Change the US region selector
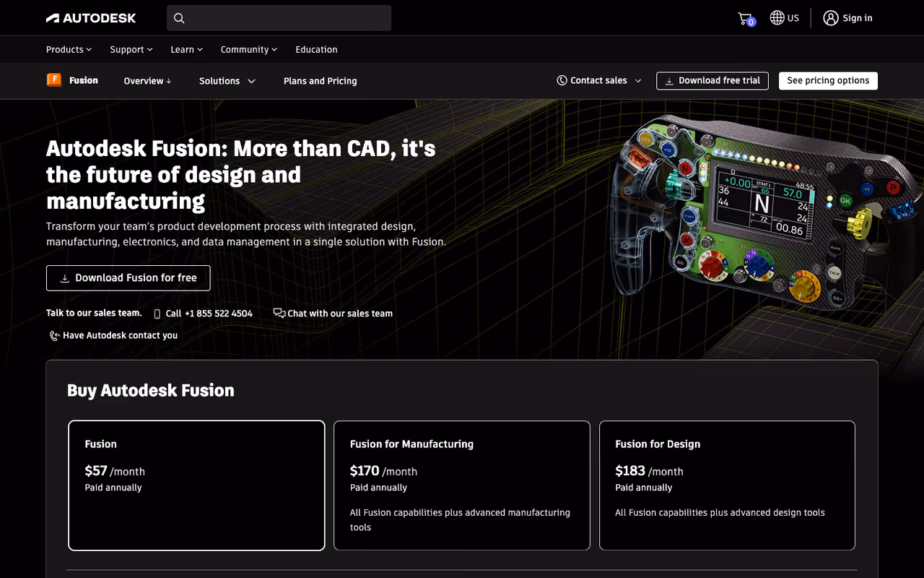Viewport: 924px width, 578px height. 785,18
